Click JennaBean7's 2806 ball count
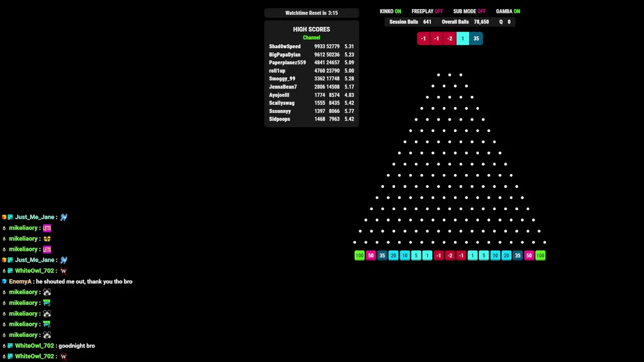 tap(320, 86)
